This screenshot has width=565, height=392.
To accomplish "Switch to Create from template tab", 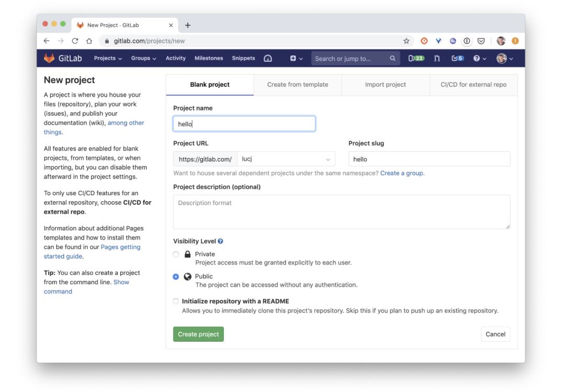I will click(x=298, y=85).
